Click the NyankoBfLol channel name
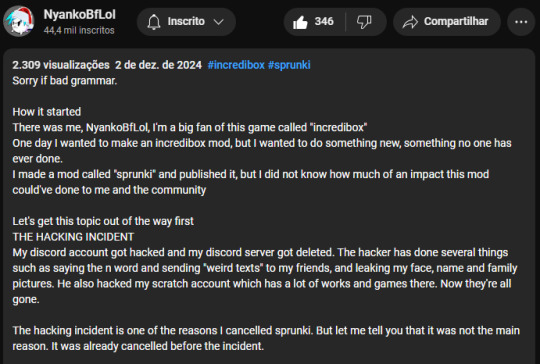The width and height of the screenshot is (540, 364). (80, 14)
